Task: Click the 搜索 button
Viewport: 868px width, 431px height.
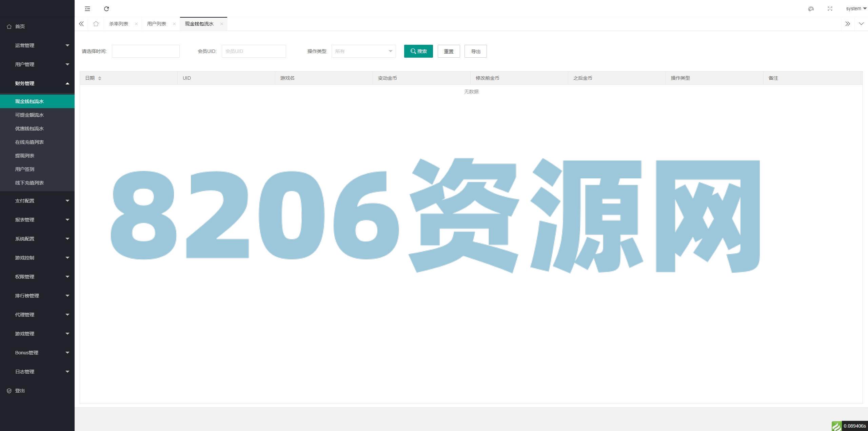Action: 418,51
